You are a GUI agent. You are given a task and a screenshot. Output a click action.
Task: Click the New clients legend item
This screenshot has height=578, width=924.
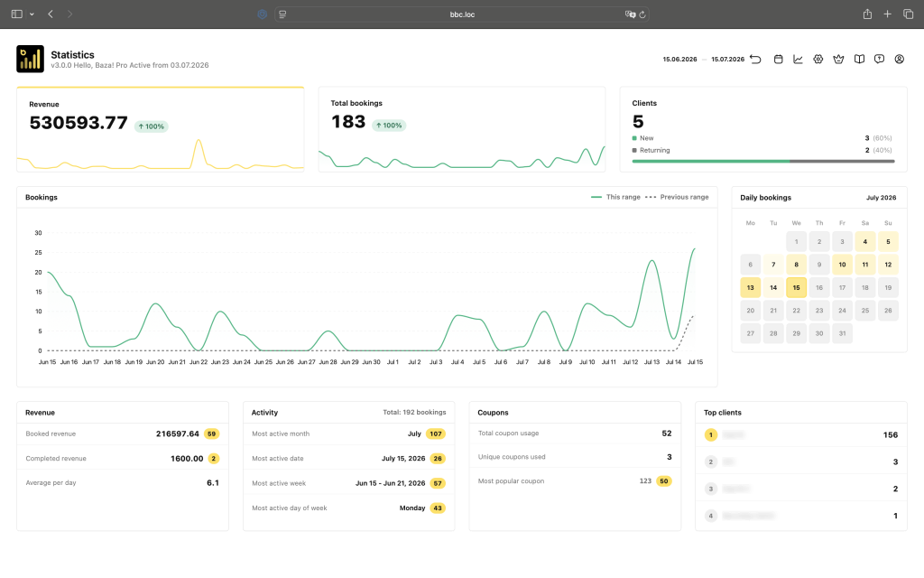pos(642,138)
